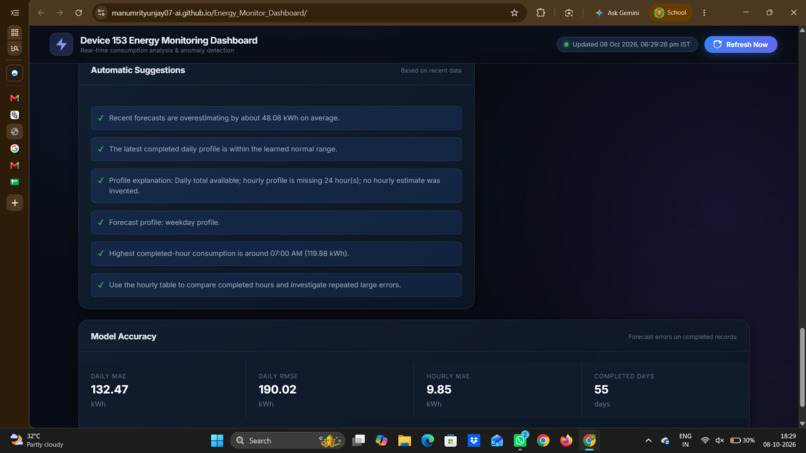The height and width of the screenshot is (453, 806).
Task: Add a new tab with plus icon
Action: click(x=14, y=203)
